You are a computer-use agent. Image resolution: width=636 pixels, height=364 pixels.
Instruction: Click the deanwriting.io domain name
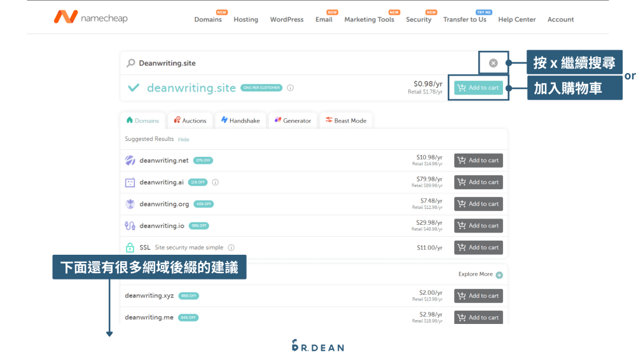click(162, 226)
